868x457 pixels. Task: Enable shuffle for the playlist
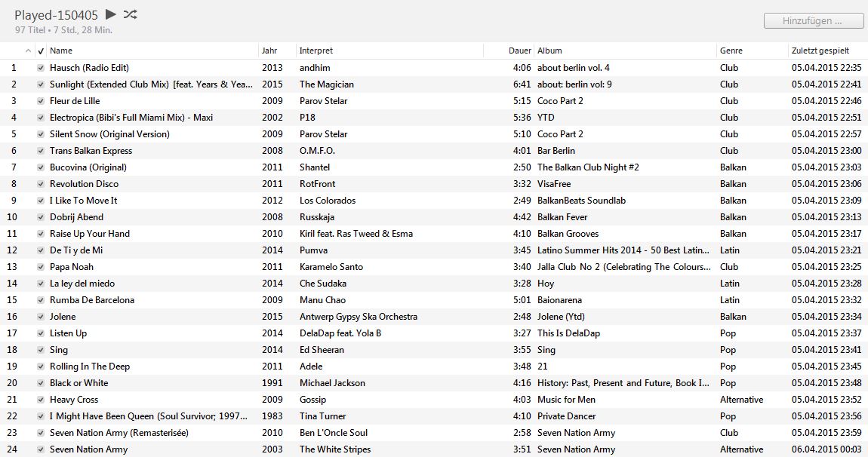pyautogui.click(x=131, y=14)
